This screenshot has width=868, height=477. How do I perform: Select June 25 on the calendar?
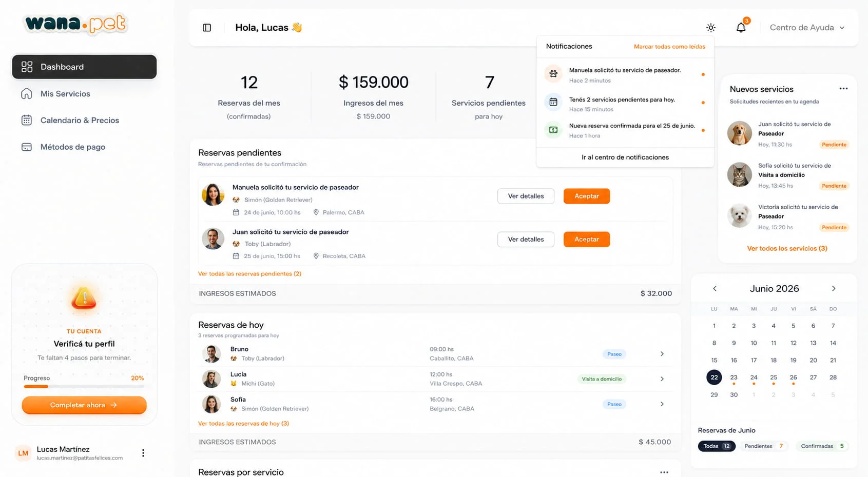pyautogui.click(x=774, y=377)
